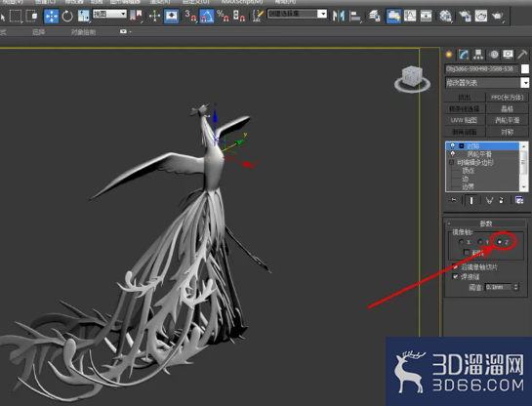Switch to the Create panel tab
The image size is (532, 406).
(449, 55)
